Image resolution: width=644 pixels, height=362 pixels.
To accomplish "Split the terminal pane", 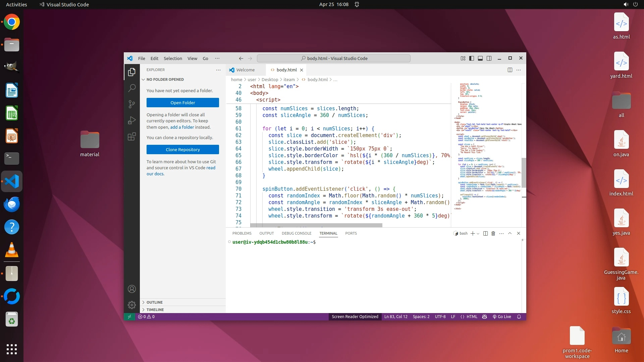I will click(485, 233).
